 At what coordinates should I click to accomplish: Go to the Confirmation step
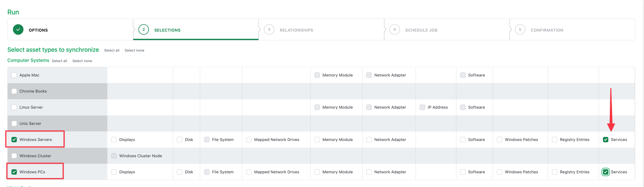[x=572, y=30]
